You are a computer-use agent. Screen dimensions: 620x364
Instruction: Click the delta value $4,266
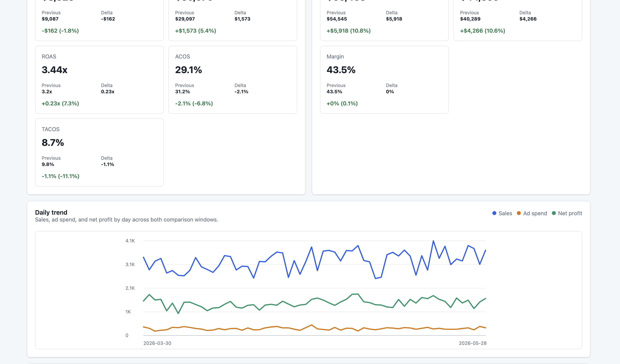(528, 19)
